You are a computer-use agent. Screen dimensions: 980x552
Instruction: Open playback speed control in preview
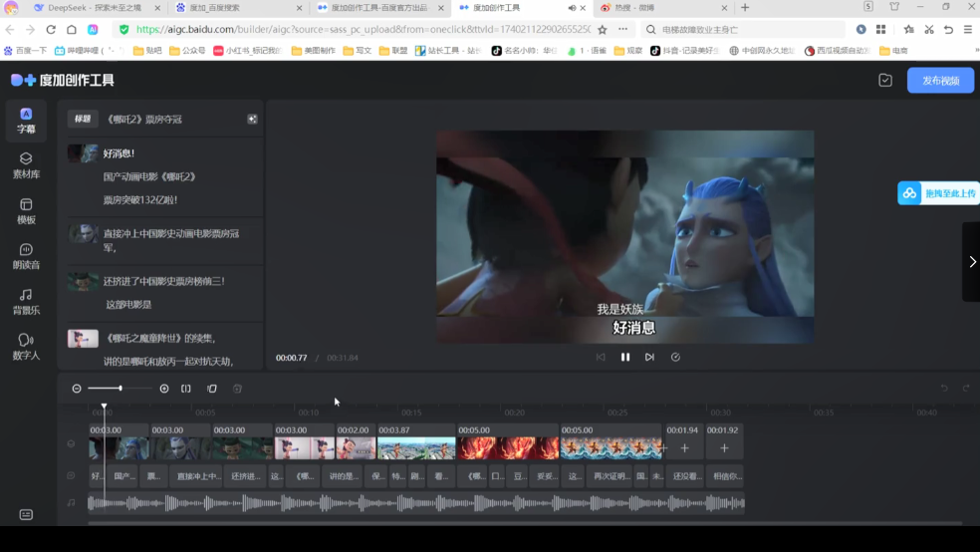pos(675,357)
